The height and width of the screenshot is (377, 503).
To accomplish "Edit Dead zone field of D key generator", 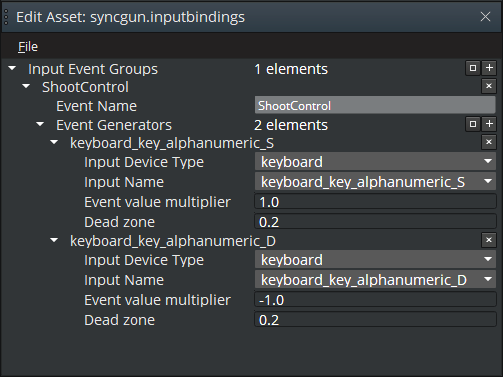I will [375, 320].
